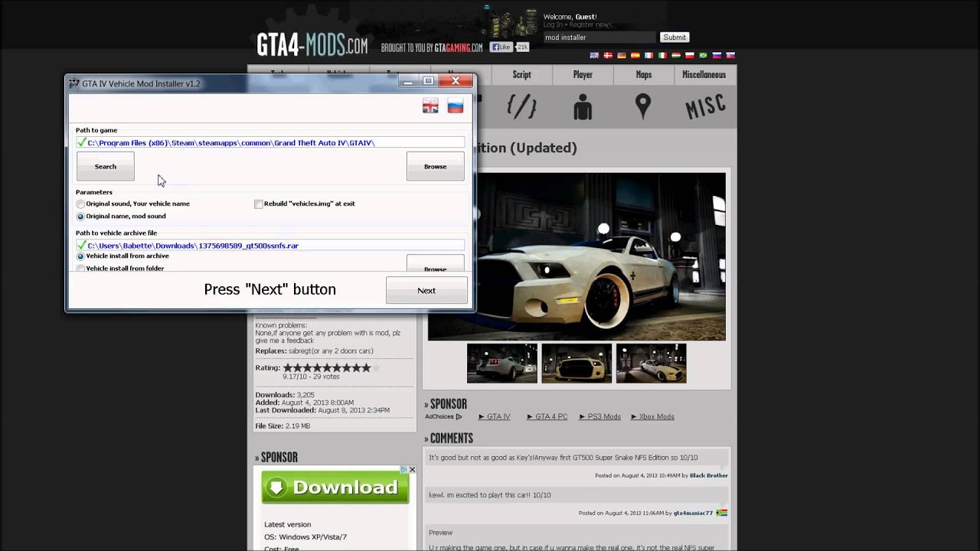The image size is (980, 551).
Task: Open commenter 'gta4maniac77' profile link
Action: [x=693, y=513]
